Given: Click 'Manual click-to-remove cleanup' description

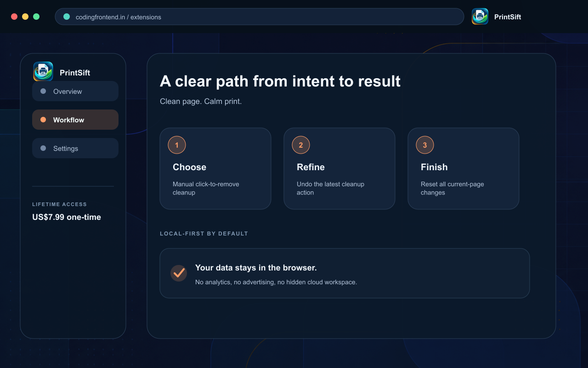Looking at the screenshot, I should 206,188.
